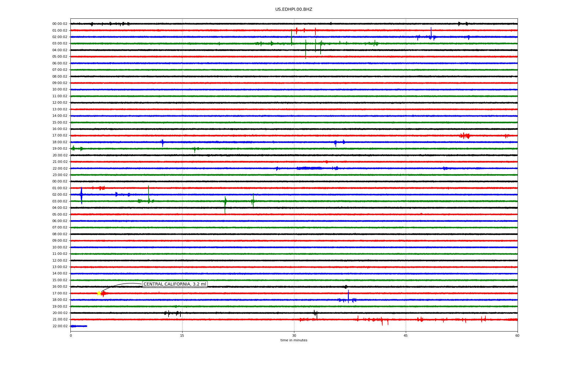Click the long blue tremor on first 22:00:02 row
The height and width of the screenshot is (368, 588).
[309, 168]
